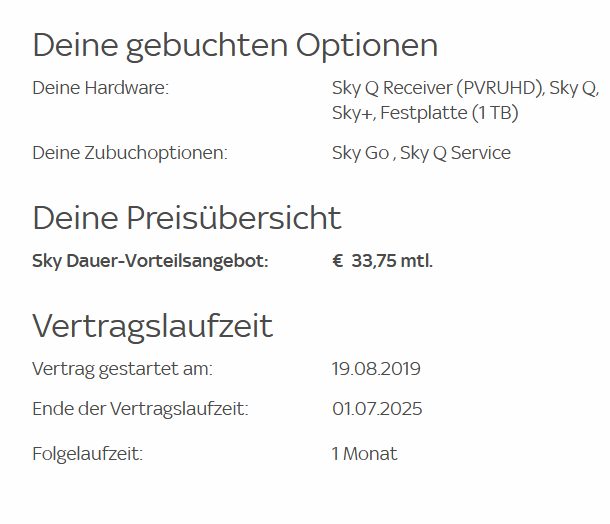Click the 'Vertrag gestartet am:' label

pos(122,369)
